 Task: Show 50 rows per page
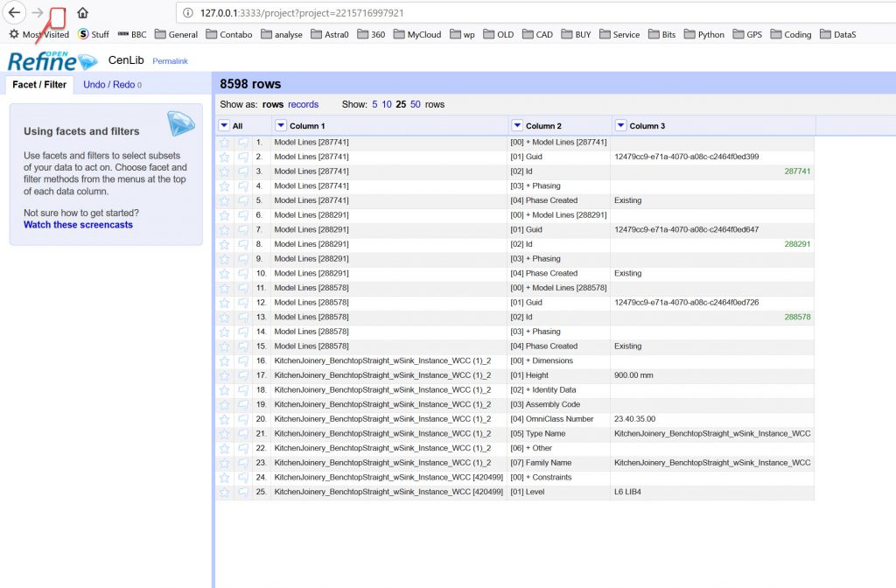point(416,104)
